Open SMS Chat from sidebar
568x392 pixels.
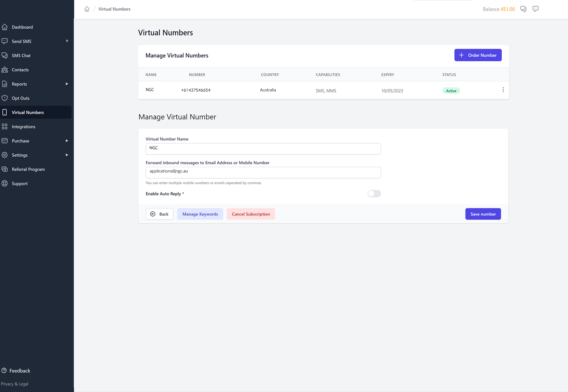point(21,55)
